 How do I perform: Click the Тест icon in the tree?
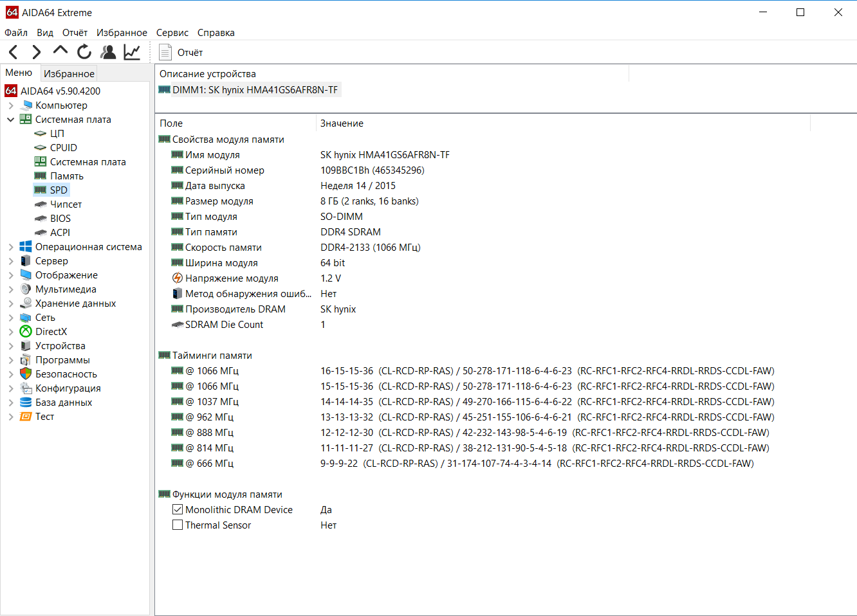(26, 417)
